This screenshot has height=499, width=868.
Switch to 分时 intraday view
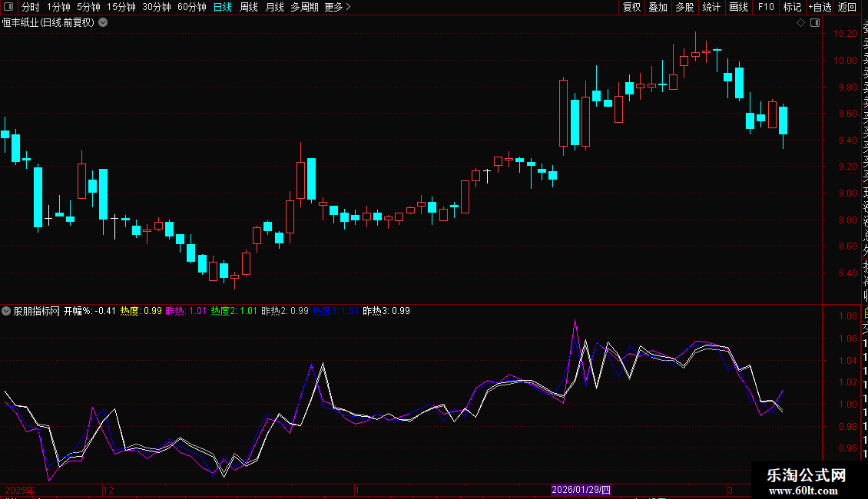point(31,7)
